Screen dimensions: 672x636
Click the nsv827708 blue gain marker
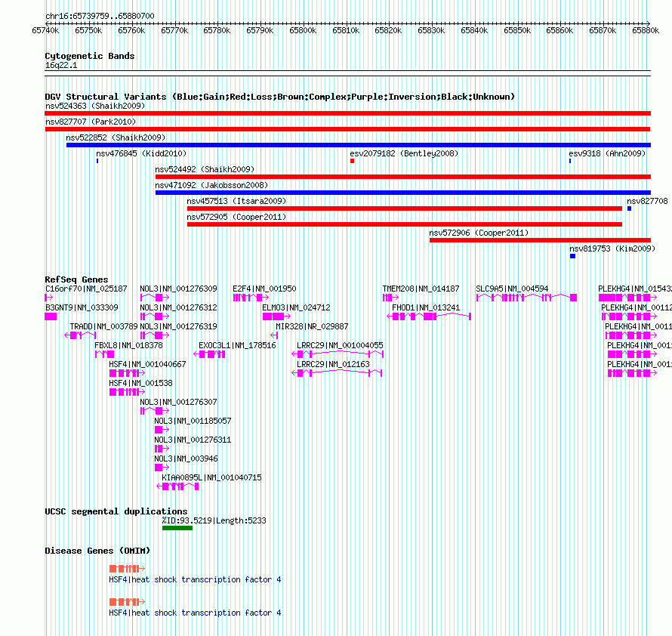[x=629, y=208]
